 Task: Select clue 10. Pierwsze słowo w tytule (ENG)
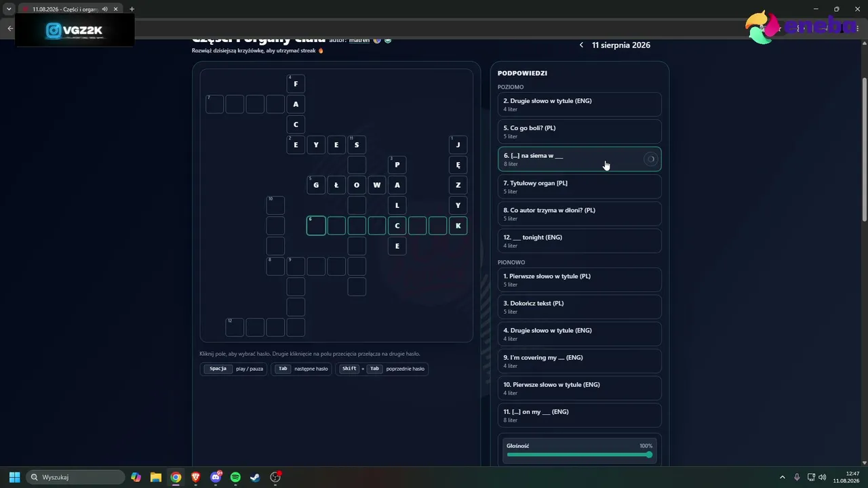[x=580, y=388]
